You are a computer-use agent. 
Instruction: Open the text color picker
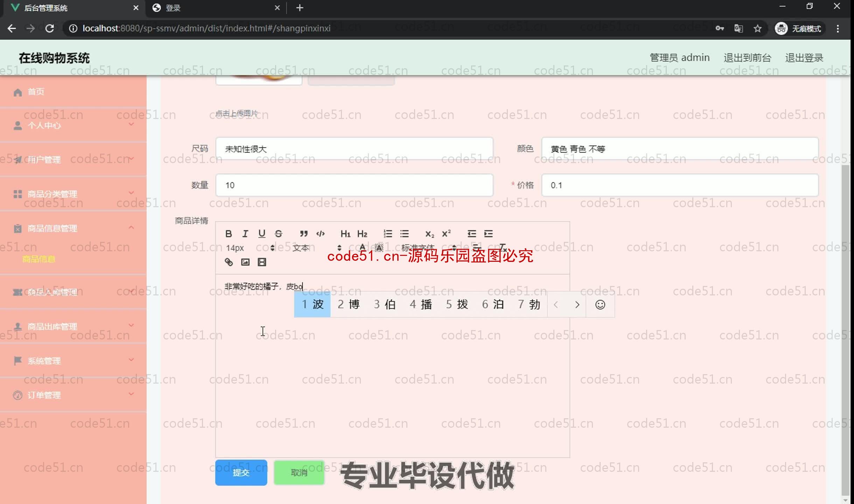pos(362,248)
